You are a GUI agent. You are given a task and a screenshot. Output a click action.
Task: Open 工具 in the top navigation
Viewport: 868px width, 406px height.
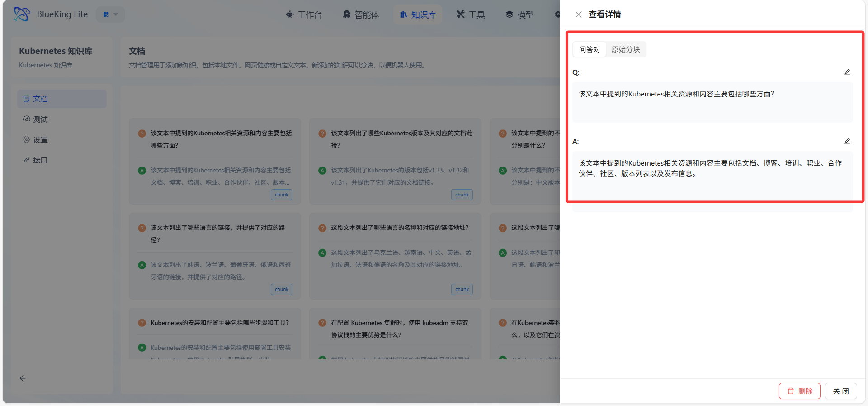[470, 14]
